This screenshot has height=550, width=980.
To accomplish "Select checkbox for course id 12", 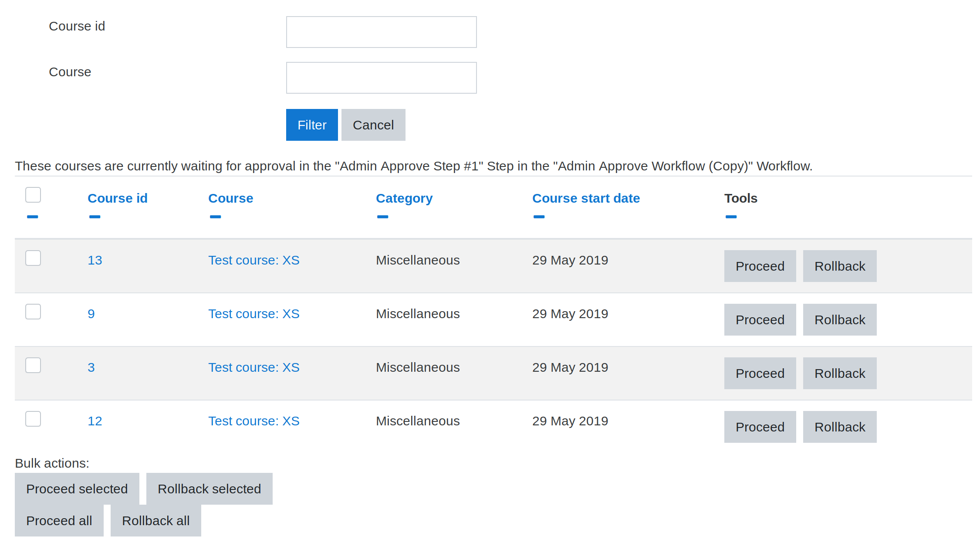I will tap(33, 419).
